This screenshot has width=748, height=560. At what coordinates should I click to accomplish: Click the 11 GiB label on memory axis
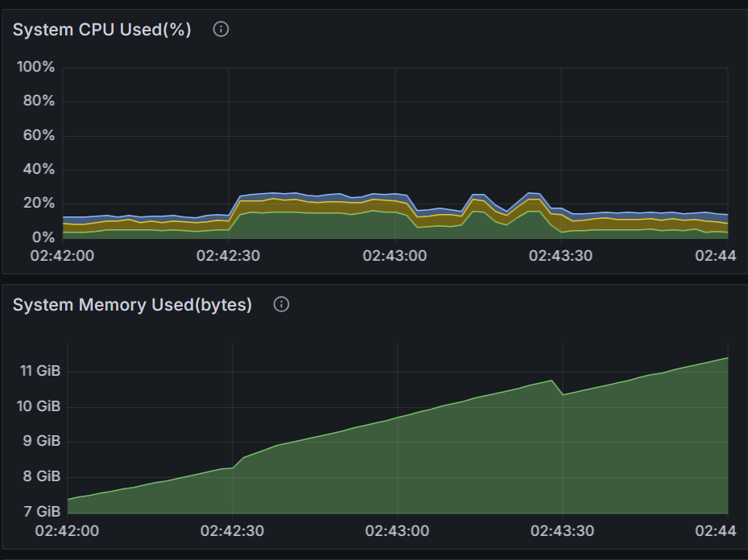pos(40,371)
